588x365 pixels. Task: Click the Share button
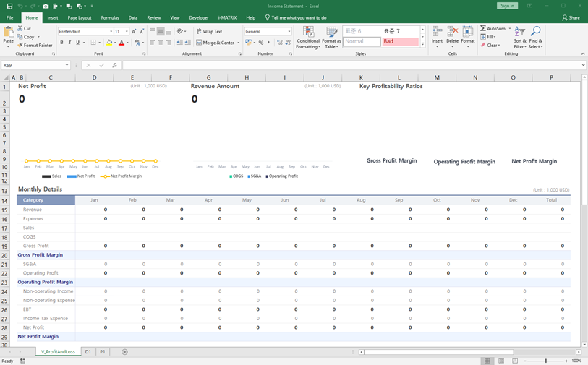click(x=571, y=17)
